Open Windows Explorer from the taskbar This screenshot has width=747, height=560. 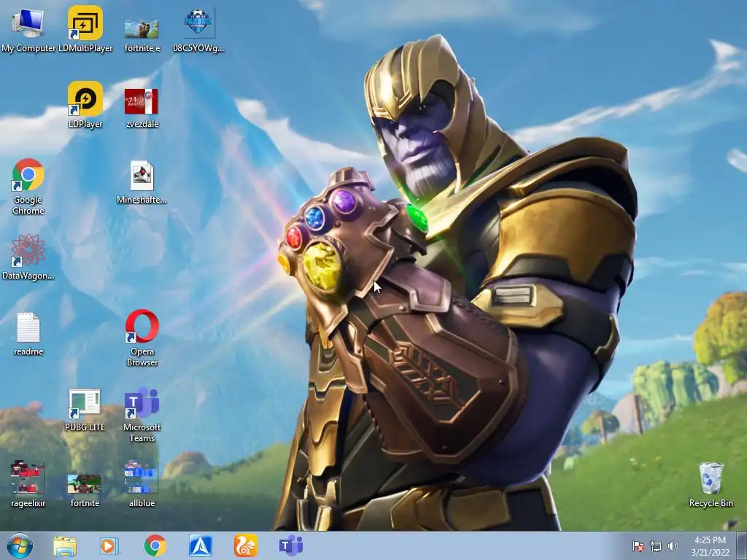65,546
